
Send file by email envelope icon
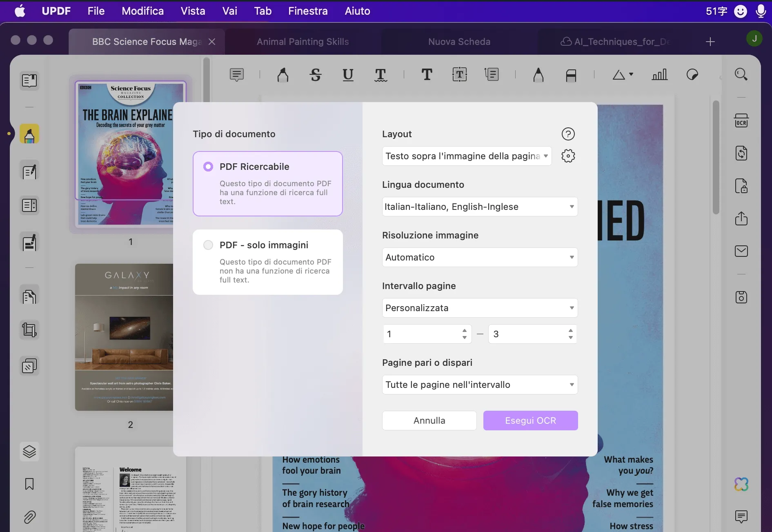741,251
